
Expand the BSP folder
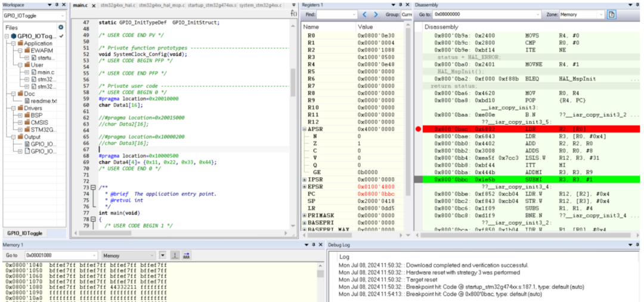[20, 115]
